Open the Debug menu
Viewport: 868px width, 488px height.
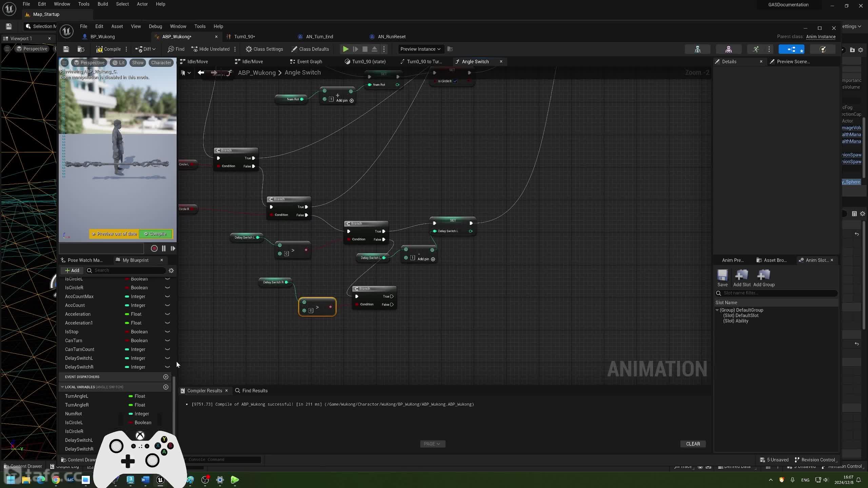pyautogui.click(x=155, y=26)
